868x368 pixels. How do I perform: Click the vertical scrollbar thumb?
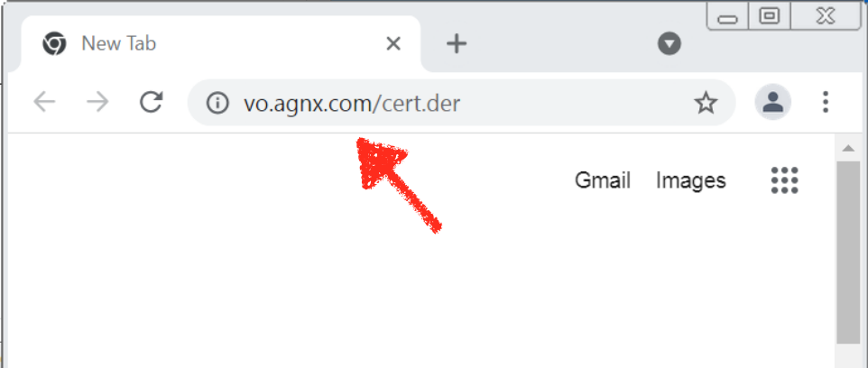(848, 253)
